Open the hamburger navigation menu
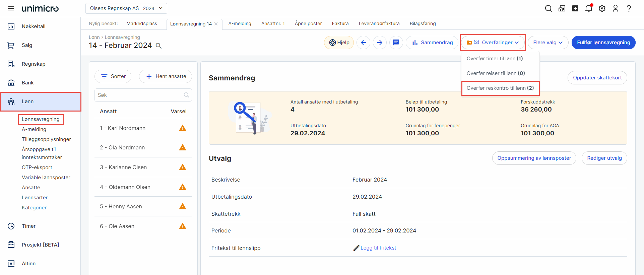644x275 pixels. pyautogui.click(x=11, y=8)
